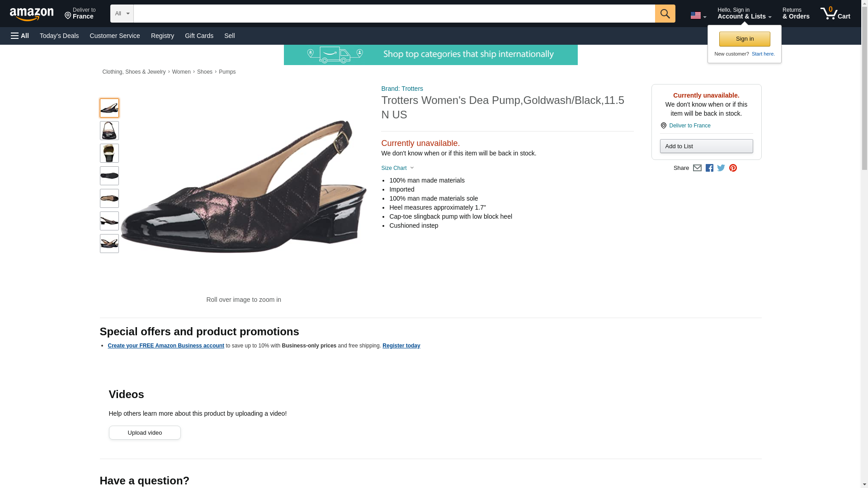Expand the Size Chart dropdown
Viewport: 868px width, 488px height.
[397, 168]
